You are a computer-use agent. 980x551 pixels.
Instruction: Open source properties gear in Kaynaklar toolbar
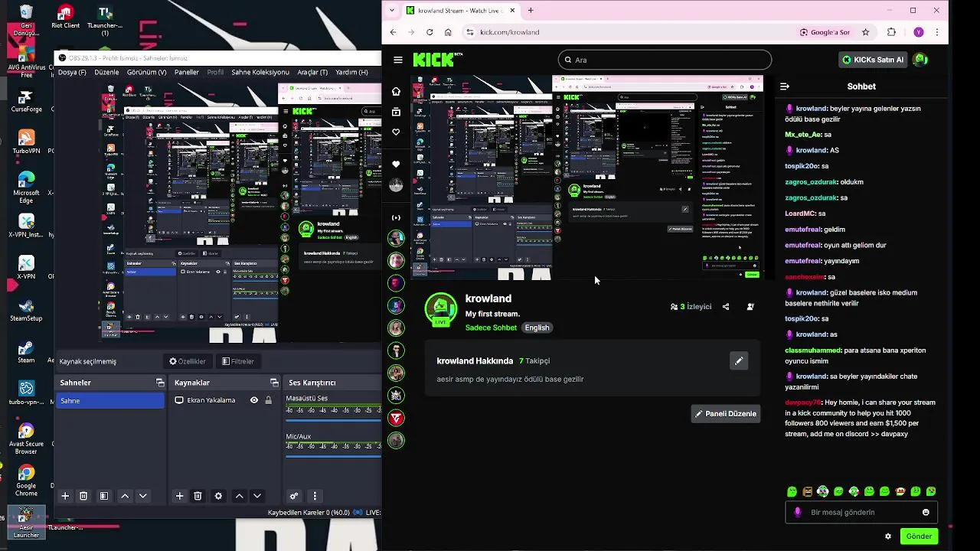point(218,496)
